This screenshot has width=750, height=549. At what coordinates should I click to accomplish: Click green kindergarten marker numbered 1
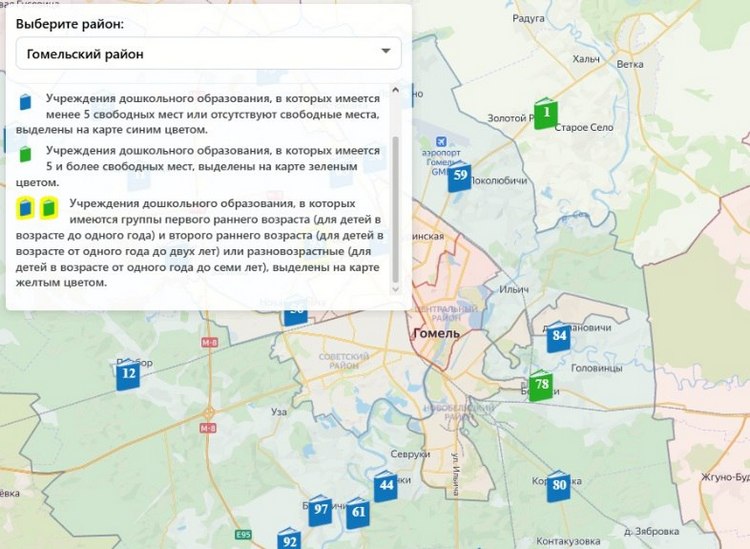tap(544, 114)
